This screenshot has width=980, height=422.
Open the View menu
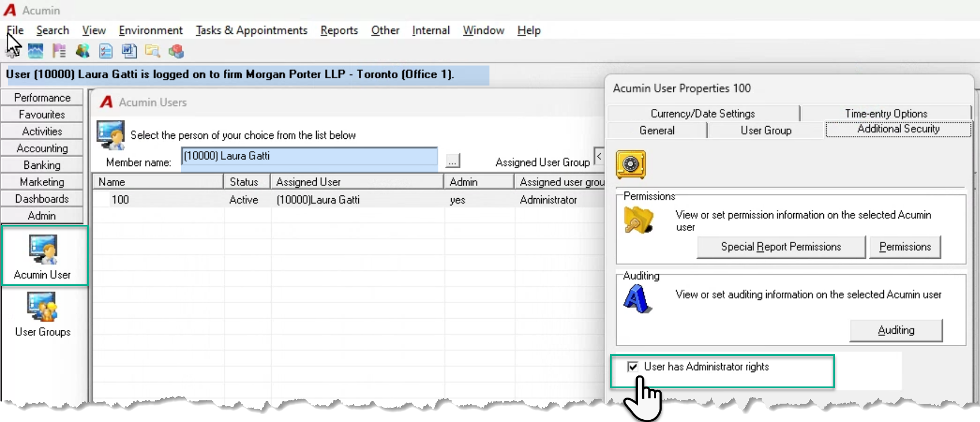94,30
